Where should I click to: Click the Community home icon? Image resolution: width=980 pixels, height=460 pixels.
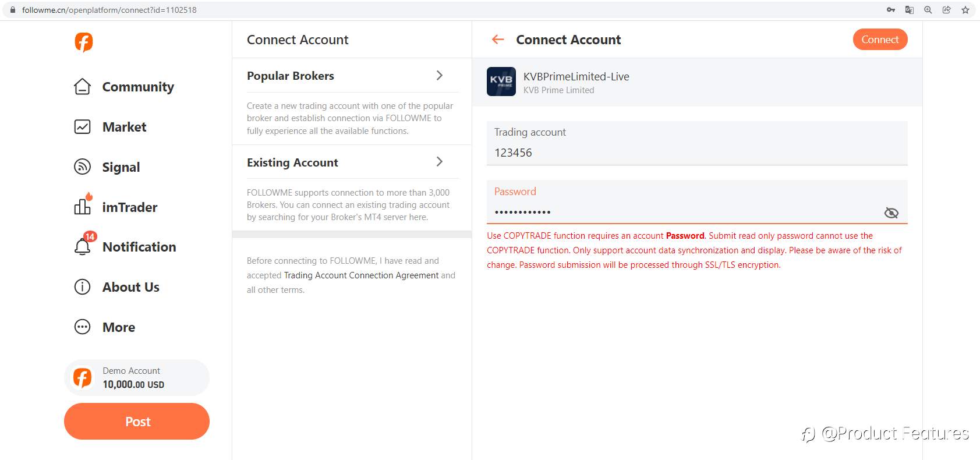[83, 87]
